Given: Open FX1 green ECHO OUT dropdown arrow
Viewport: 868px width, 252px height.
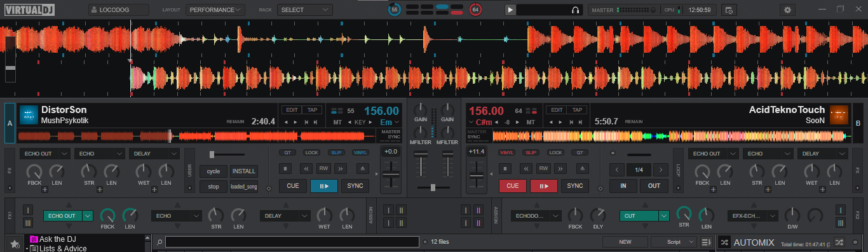Looking at the screenshot, I should tap(88, 216).
